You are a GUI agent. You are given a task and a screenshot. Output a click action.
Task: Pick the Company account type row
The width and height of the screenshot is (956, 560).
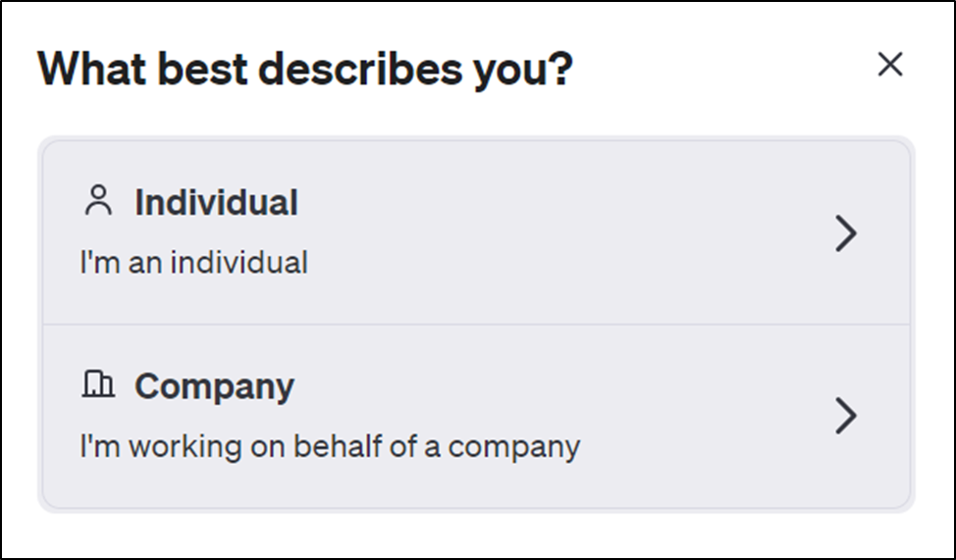[x=476, y=416]
